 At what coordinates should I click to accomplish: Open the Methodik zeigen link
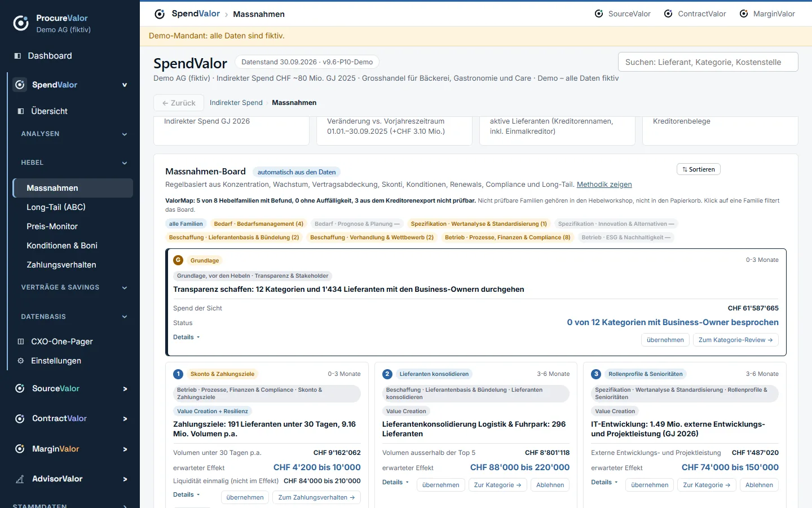pos(604,185)
